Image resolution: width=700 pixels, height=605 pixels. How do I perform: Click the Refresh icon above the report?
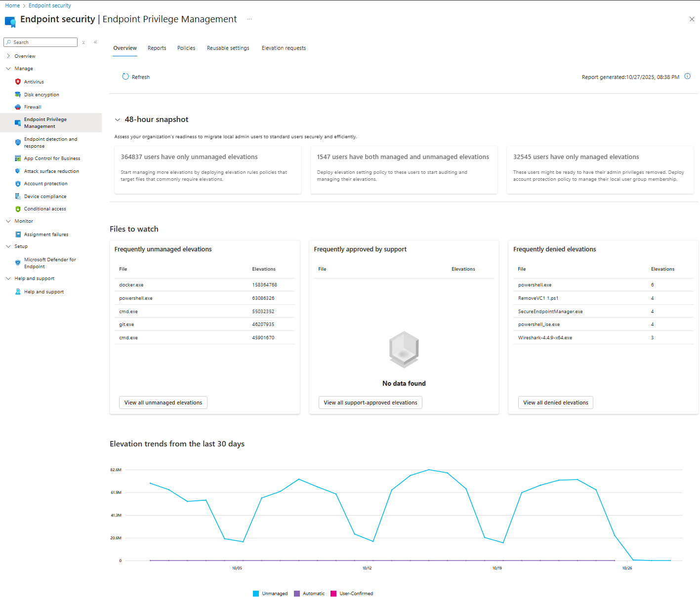125,77
